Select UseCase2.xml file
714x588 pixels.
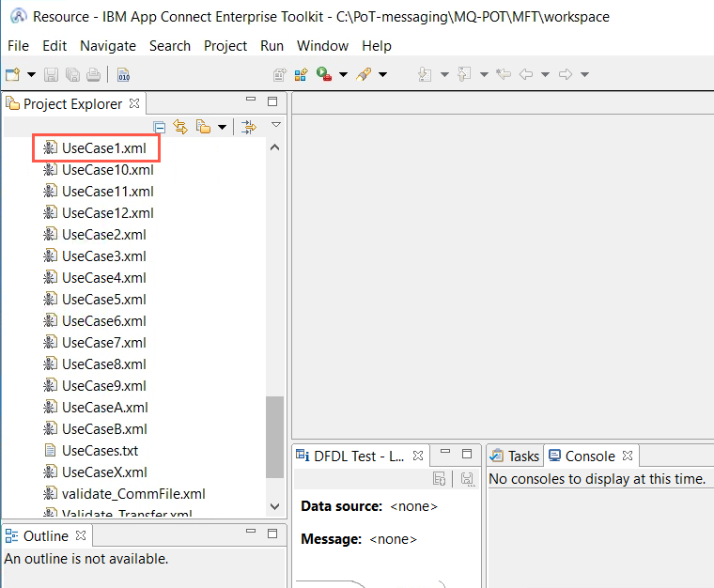[95, 235]
